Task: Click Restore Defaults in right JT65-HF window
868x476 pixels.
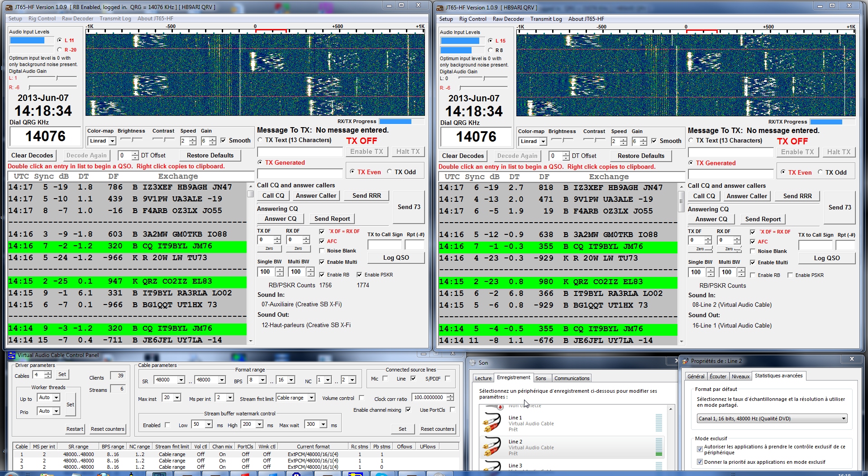Action: (641, 156)
